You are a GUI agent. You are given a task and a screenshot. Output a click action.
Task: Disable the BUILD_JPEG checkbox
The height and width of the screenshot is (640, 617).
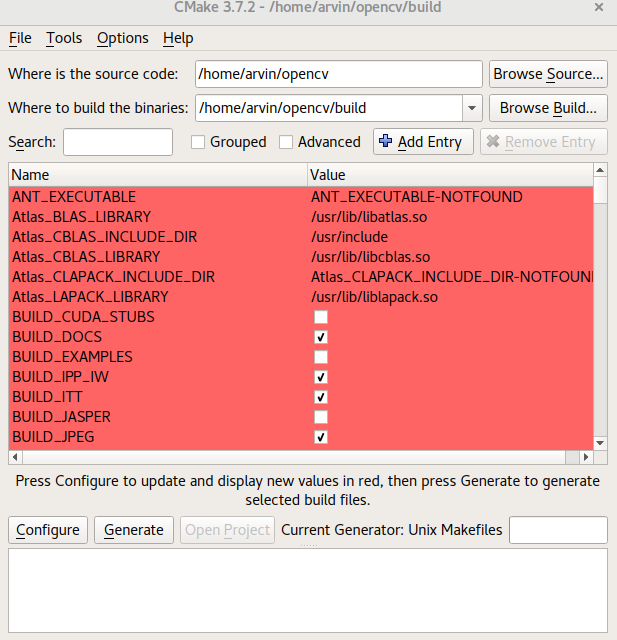pos(320,437)
